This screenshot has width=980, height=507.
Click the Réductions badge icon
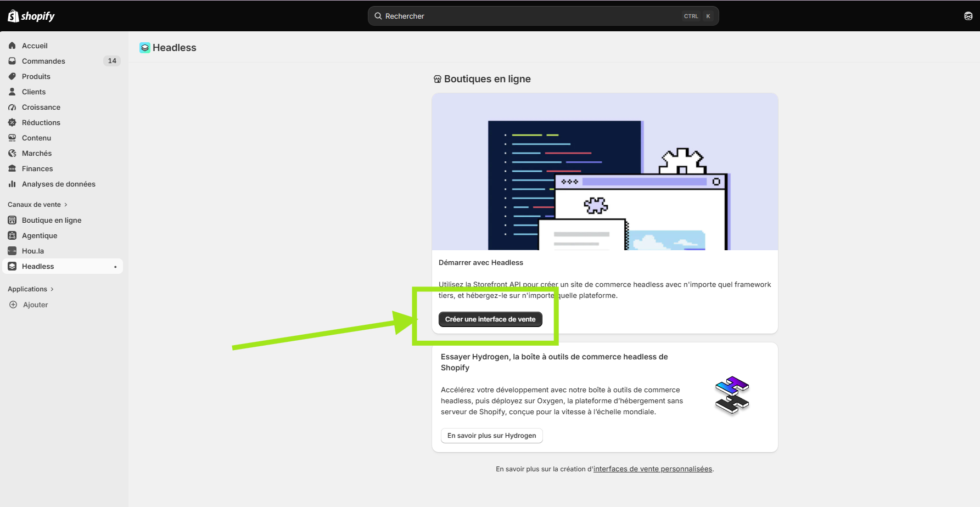coord(12,122)
